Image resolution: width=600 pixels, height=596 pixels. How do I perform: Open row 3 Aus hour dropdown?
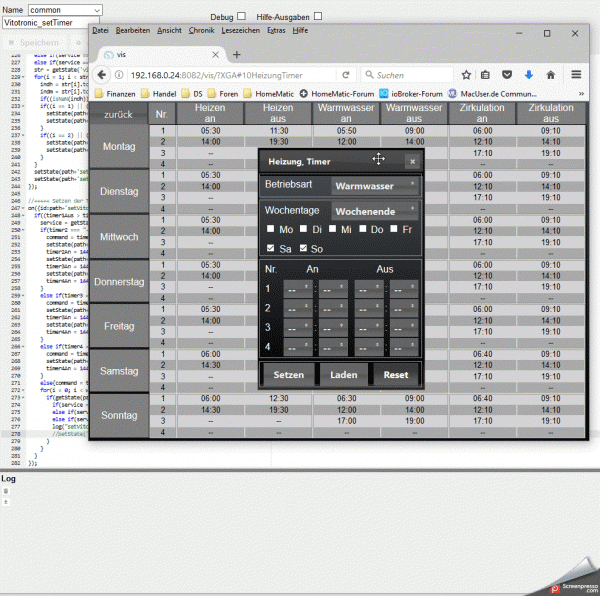click(x=369, y=328)
